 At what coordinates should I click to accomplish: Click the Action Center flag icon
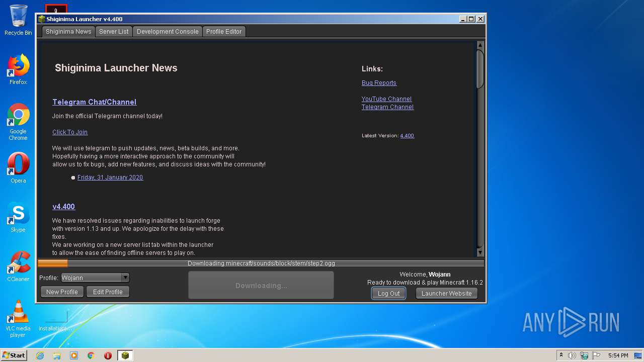[597, 355]
